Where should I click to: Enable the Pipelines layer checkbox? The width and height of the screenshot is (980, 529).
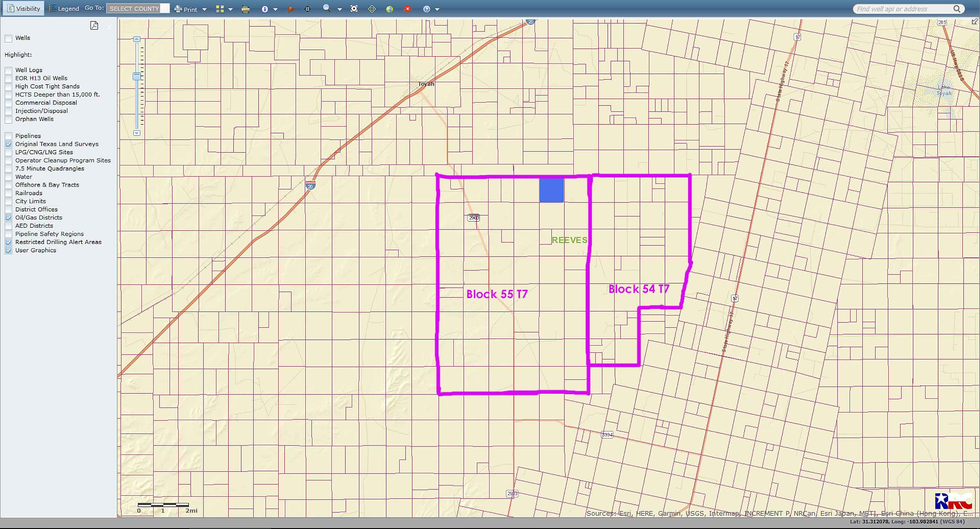tap(8, 136)
